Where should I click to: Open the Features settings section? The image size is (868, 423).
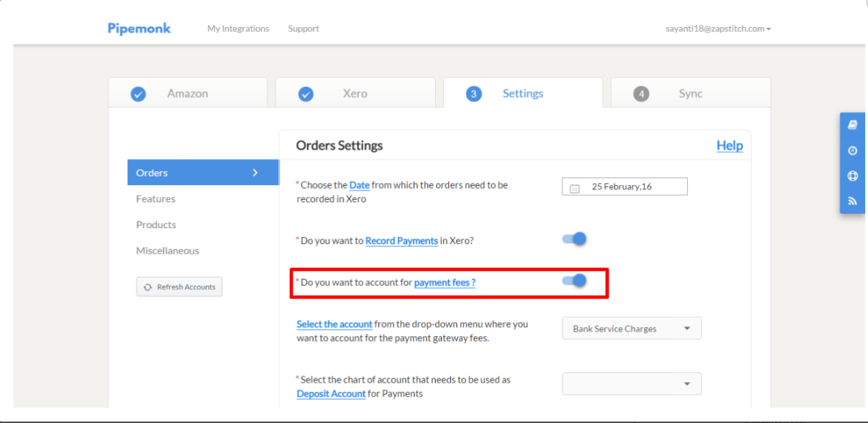click(156, 198)
